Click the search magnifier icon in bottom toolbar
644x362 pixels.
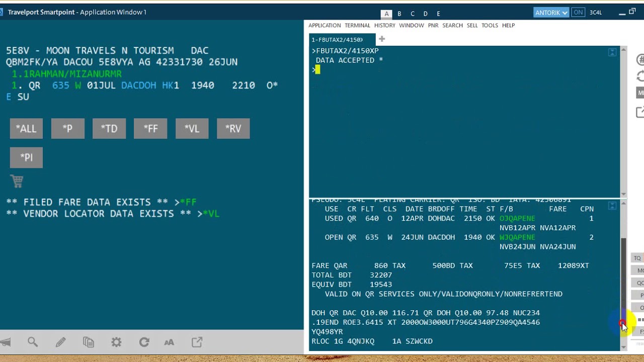pos(33,342)
